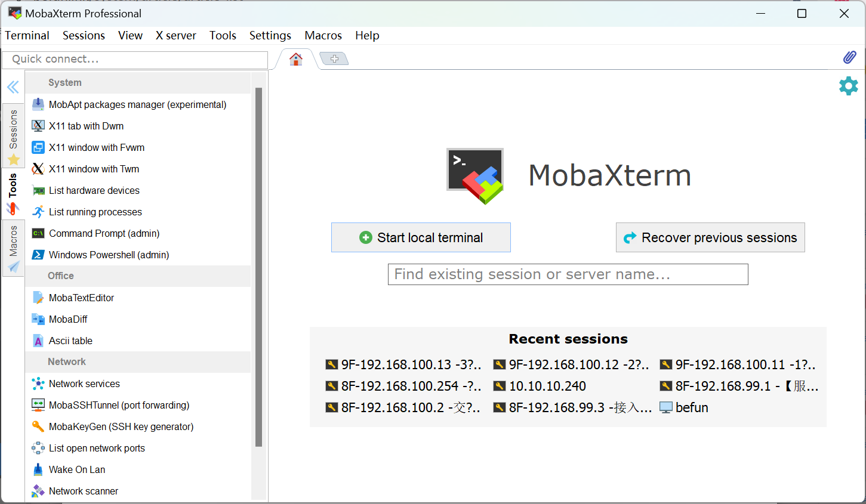Launch X11 tab with Dwm icon
866x504 pixels.
pyautogui.click(x=38, y=126)
